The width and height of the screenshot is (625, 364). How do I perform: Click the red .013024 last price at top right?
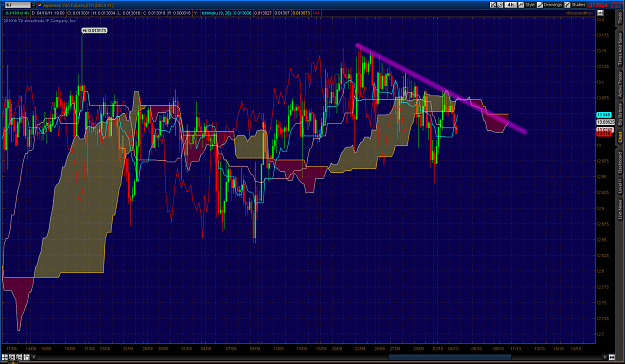coord(597,5)
